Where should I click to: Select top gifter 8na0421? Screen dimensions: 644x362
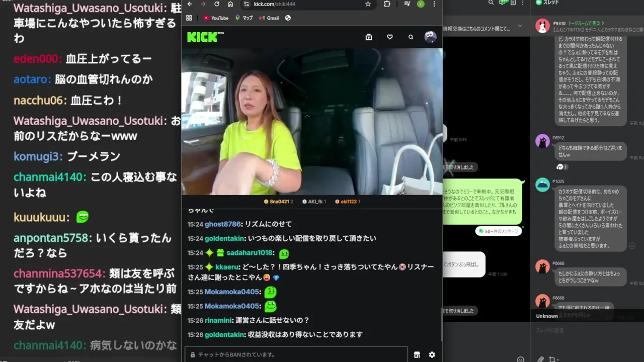[278, 202]
